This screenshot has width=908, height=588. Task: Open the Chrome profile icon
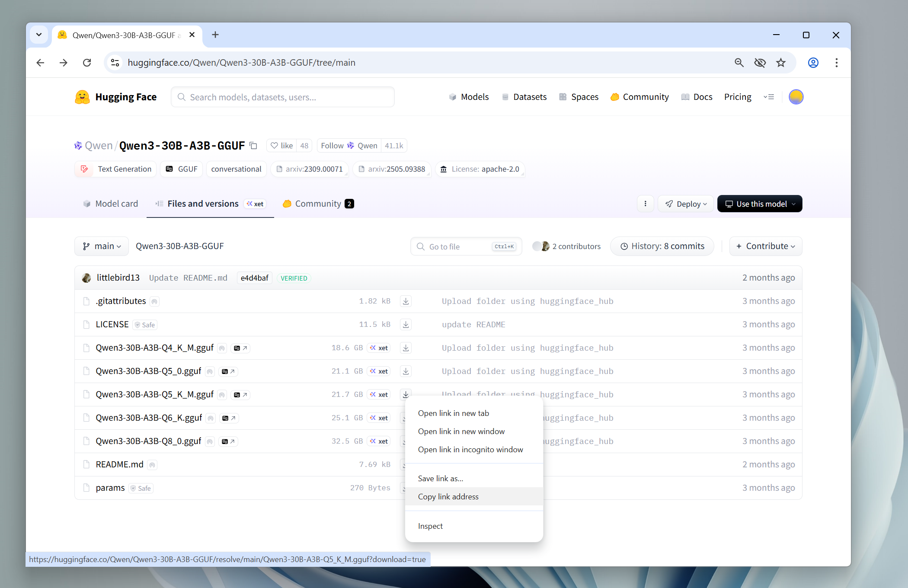point(813,63)
